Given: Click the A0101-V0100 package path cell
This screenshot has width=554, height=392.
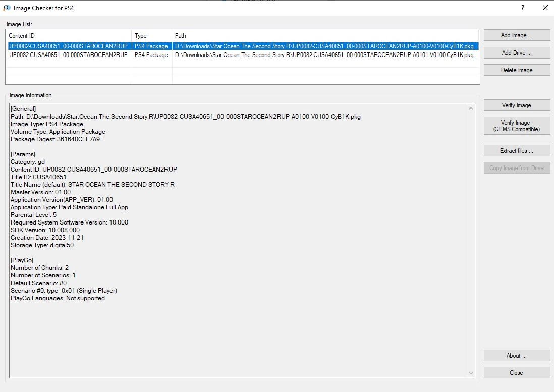Looking at the screenshot, I should click(x=324, y=55).
